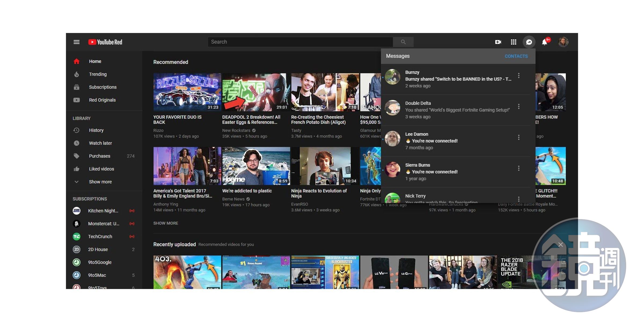Viewport: 644px width, 322px height.
Task: Open the notifications bell
Action: (544, 42)
